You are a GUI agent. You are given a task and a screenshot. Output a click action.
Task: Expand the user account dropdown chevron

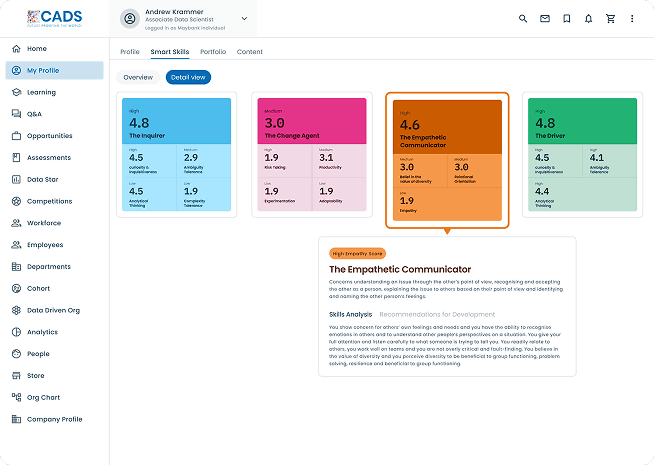point(244,18)
